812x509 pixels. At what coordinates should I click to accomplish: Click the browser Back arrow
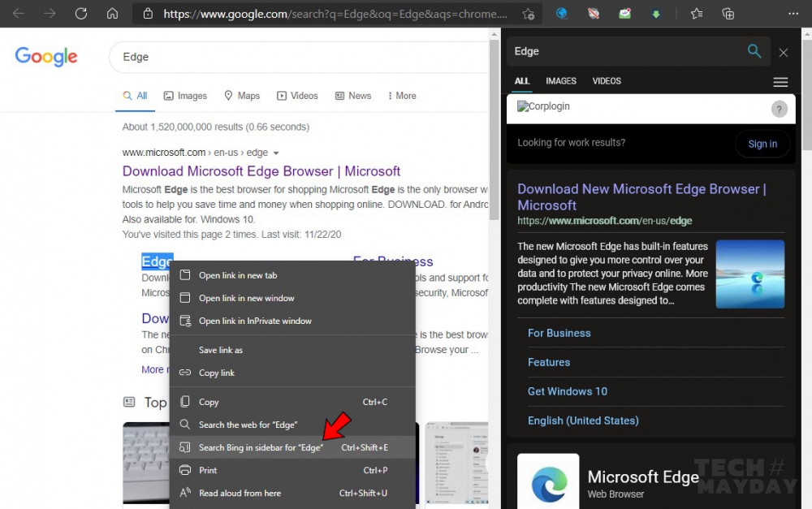[19, 14]
